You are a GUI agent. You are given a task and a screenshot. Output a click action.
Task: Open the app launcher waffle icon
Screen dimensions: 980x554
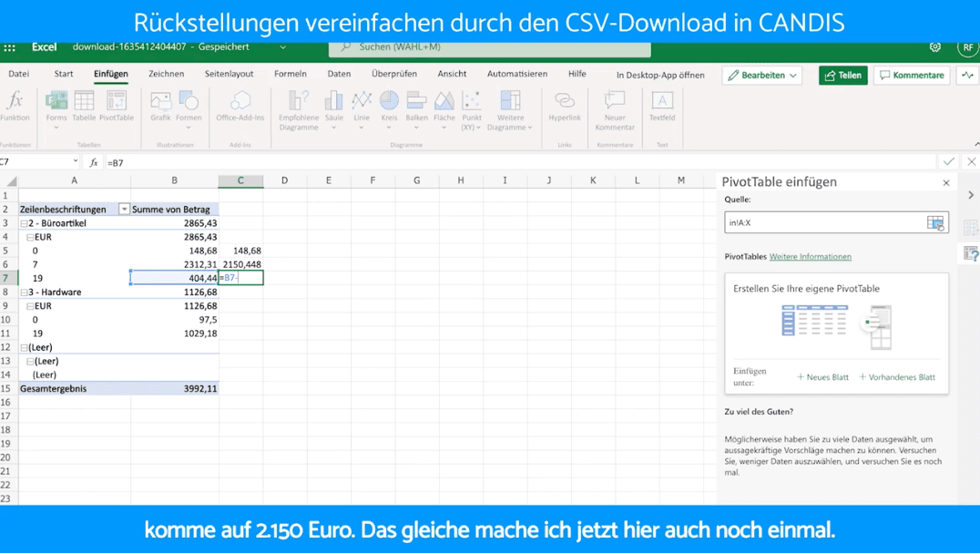(x=9, y=47)
